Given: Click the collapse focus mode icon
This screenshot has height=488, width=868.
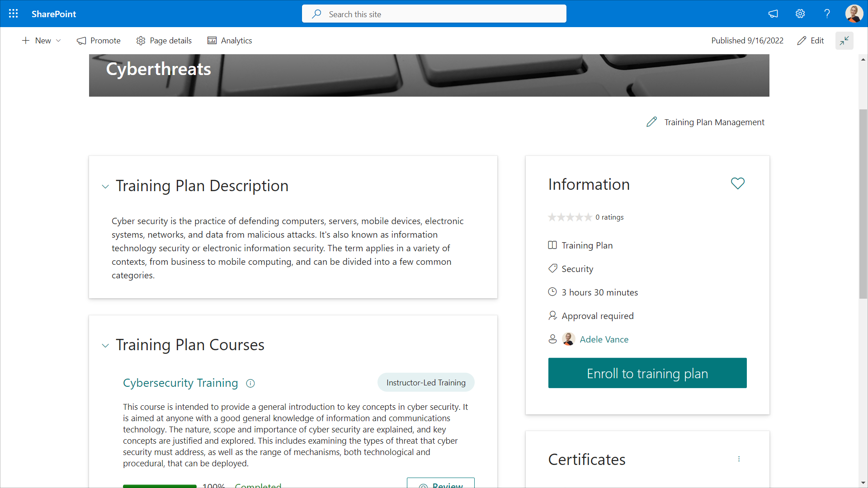Looking at the screenshot, I should tap(844, 41).
